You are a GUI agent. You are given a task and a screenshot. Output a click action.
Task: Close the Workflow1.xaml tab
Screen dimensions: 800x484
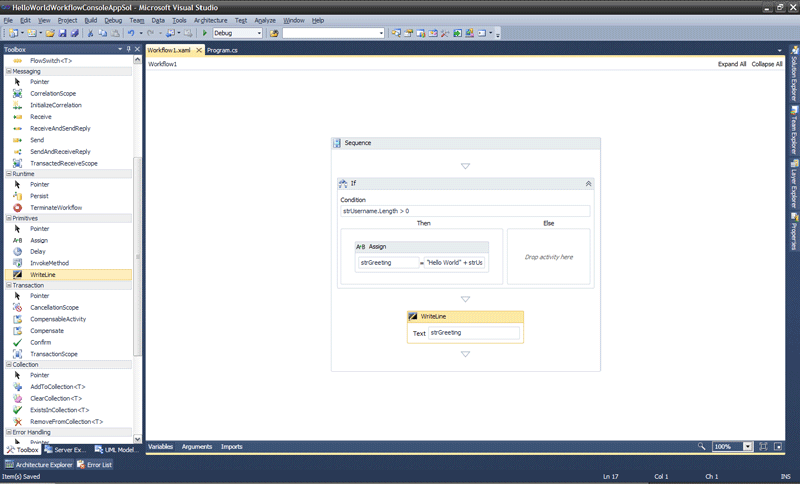[x=199, y=50]
